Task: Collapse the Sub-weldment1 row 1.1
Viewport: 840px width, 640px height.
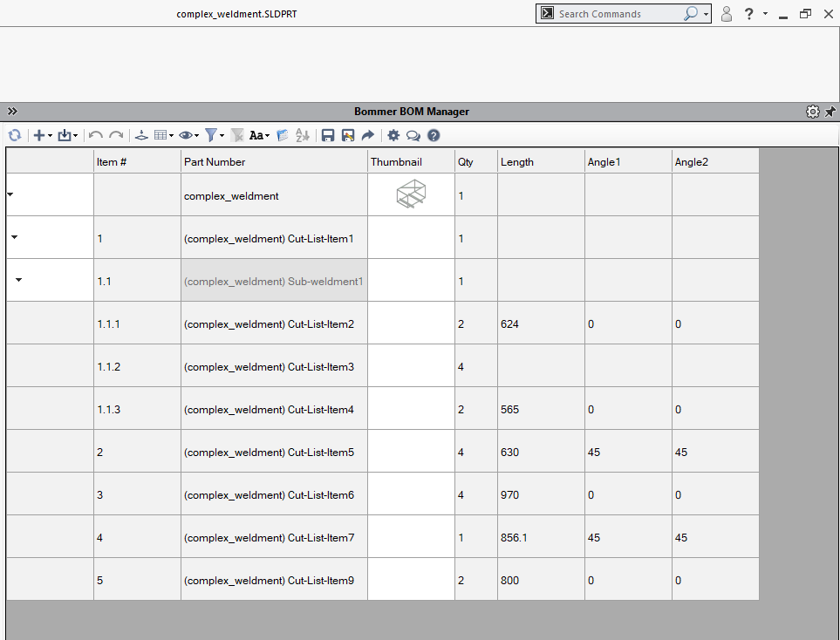Action: pos(18,280)
